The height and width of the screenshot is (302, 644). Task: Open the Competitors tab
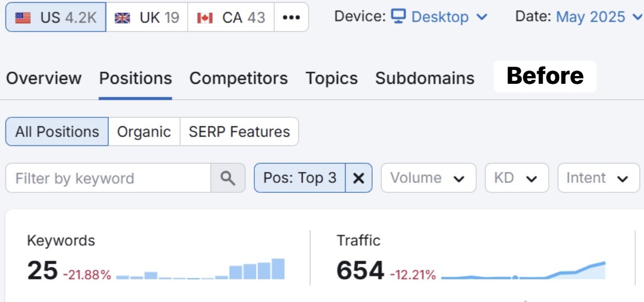coord(239,78)
